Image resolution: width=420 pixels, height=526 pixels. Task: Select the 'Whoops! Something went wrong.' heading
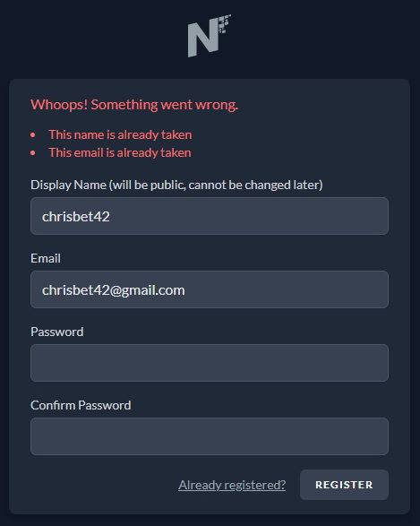point(134,105)
